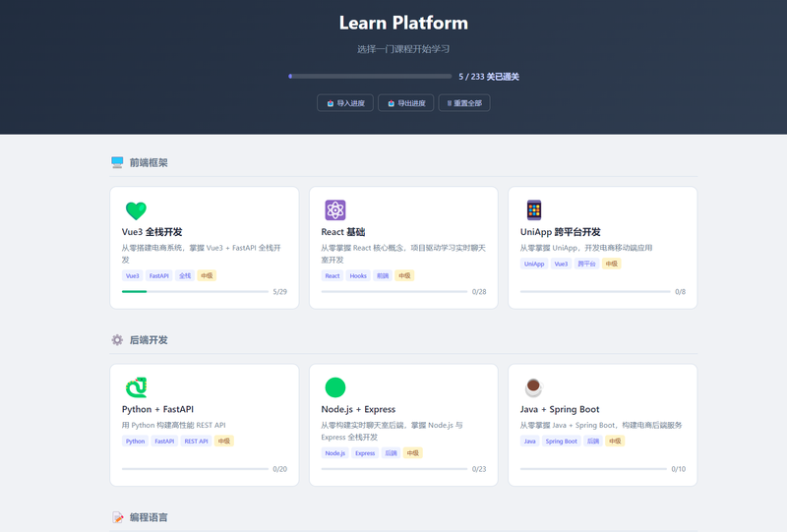Click the Express tag in Node.js + Express card
This screenshot has width=787, height=532.
[365, 452]
